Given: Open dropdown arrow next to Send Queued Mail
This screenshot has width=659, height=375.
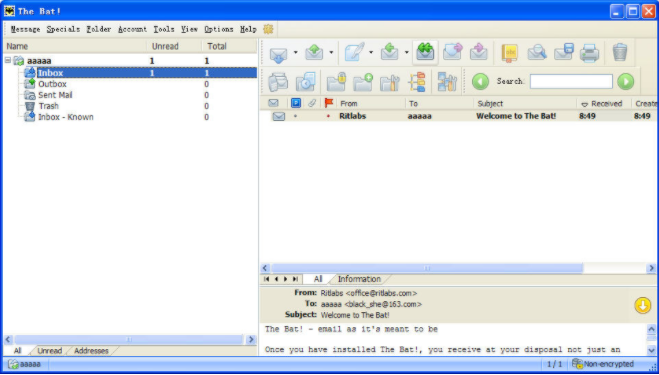Looking at the screenshot, I should (x=331, y=53).
